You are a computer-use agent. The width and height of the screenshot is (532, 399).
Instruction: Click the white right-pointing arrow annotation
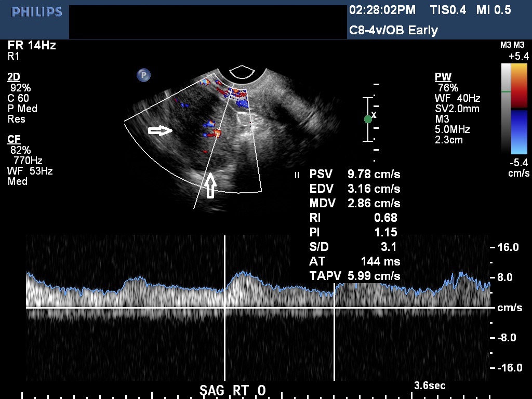point(161,131)
